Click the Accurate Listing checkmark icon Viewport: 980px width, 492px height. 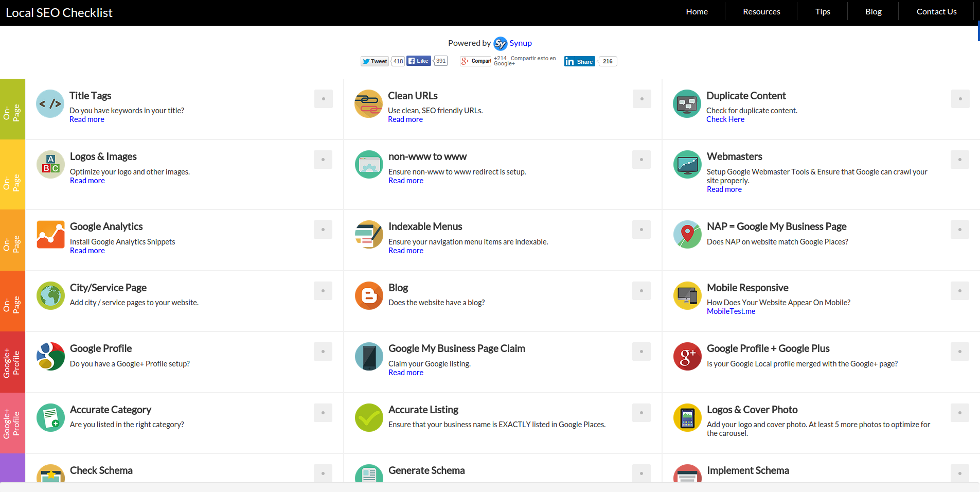[x=369, y=417]
